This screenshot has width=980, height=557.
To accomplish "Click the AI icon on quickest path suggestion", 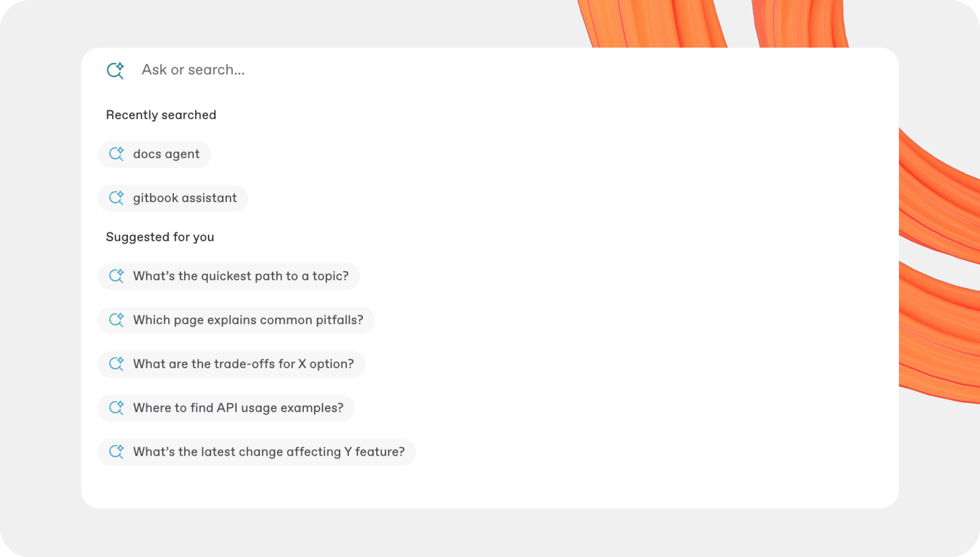I will tap(117, 276).
